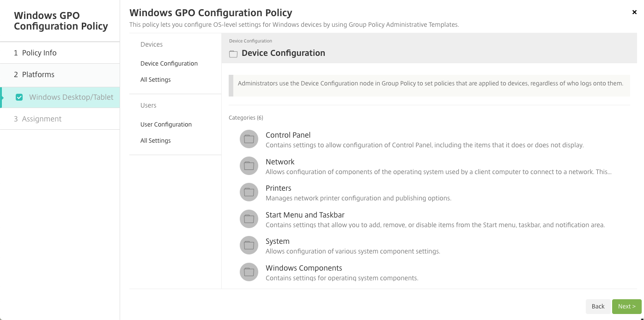Click the close X icon at top right
This screenshot has width=644, height=320.
click(x=634, y=12)
